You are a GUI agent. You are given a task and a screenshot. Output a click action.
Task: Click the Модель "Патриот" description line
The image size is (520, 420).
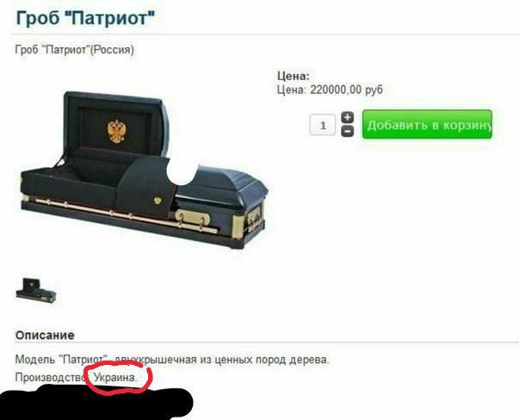pos(172,360)
